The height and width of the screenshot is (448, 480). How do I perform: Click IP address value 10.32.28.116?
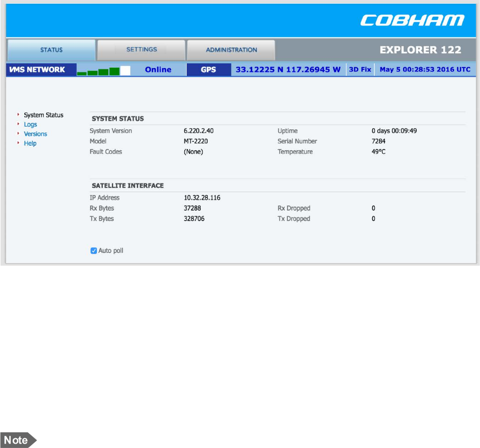point(202,198)
